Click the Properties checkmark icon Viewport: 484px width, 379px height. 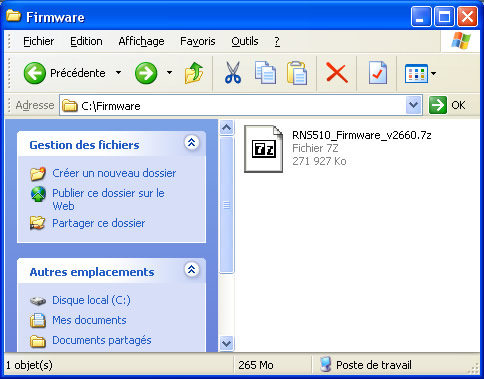pos(378,73)
